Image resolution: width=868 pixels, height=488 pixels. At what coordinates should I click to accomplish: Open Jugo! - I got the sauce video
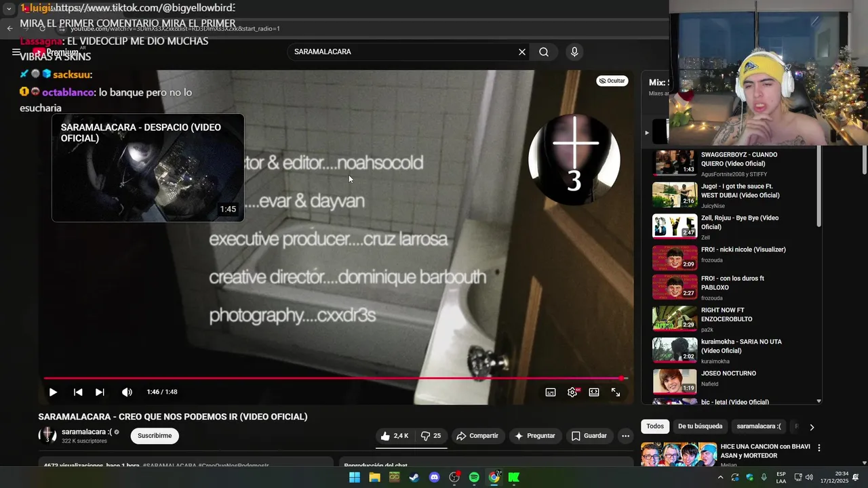point(731,195)
